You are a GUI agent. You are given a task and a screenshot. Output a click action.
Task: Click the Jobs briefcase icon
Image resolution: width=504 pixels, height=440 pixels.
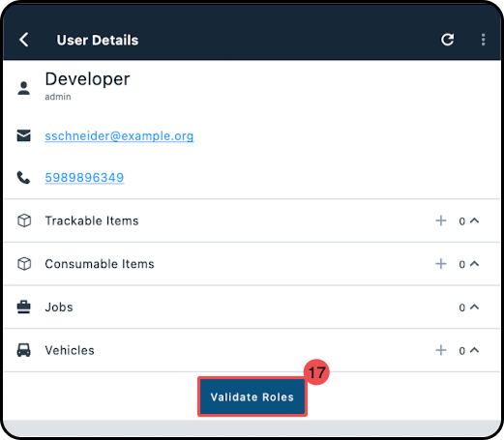click(x=24, y=307)
